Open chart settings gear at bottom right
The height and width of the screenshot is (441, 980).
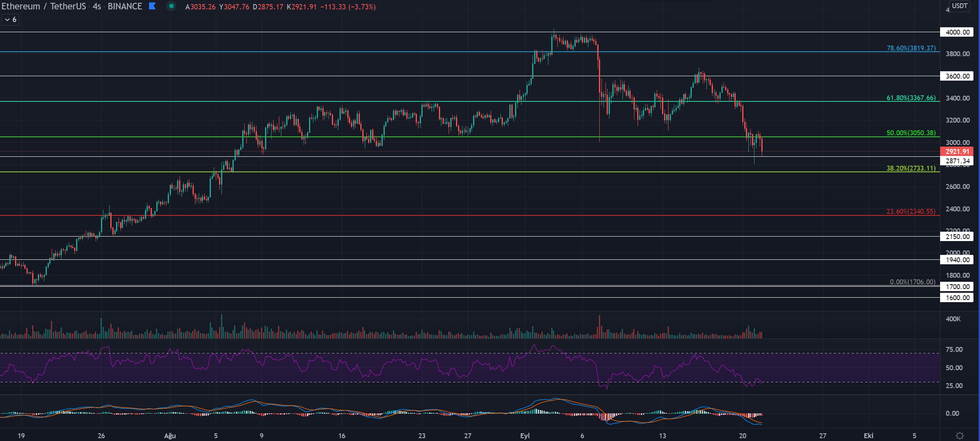tap(960, 435)
